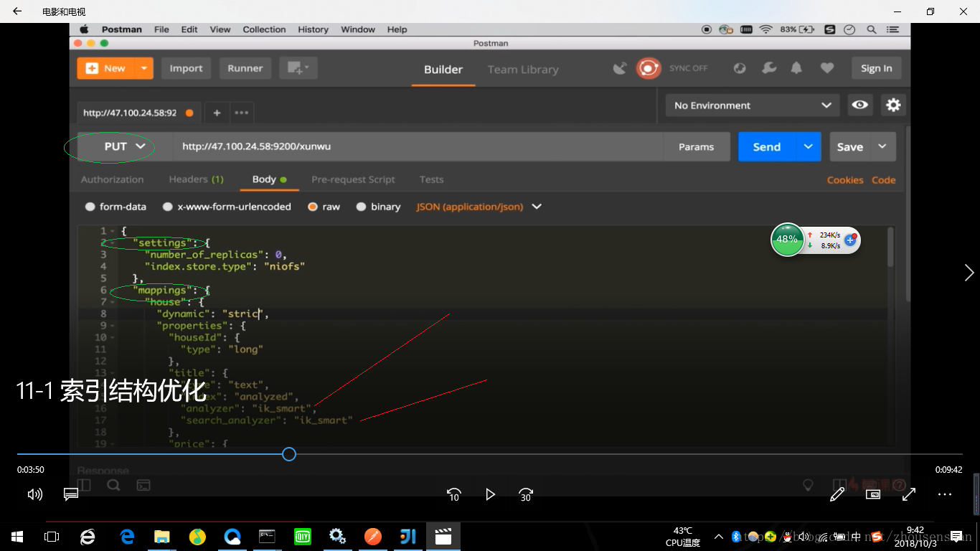This screenshot has height=551, width=980.
Task: Open the Collection menu in menu bar
Action: pos(264,29)
